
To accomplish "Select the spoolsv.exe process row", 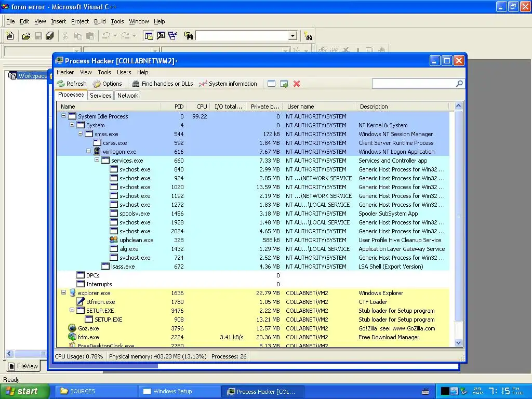I will (253, 214).
